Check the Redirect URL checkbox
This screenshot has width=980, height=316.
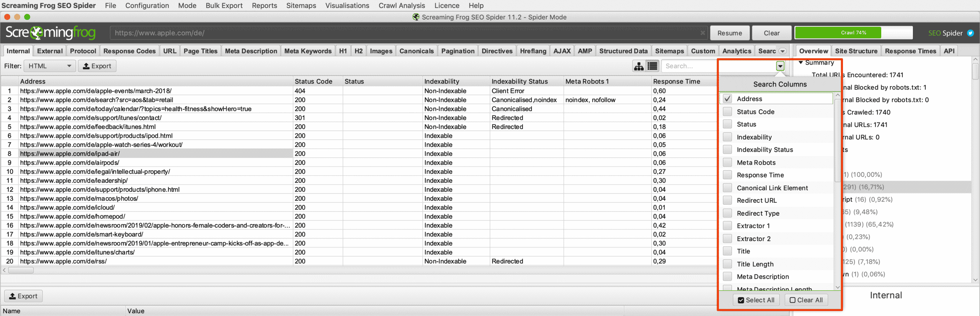tap(727, 200)
